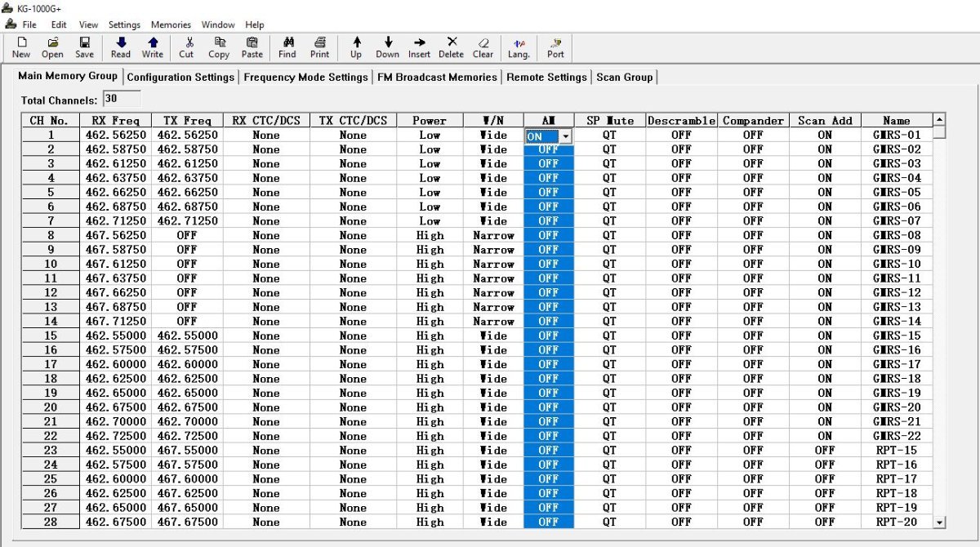980x547 pixels.
Task: Click the scrollbar down arrow of table
Action: [939, 522]
